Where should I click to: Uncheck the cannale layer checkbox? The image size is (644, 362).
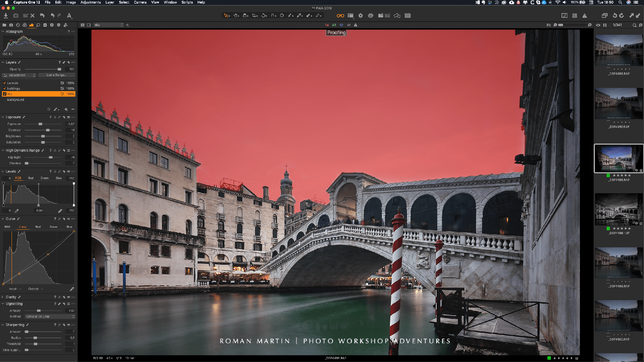pyautogui.click(x=5, y=83)
